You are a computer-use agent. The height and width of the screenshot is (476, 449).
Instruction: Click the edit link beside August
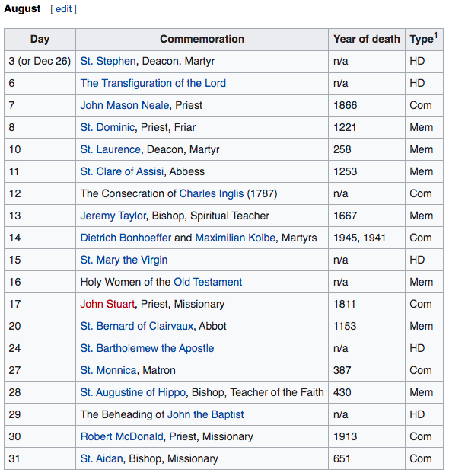(63, 9)
